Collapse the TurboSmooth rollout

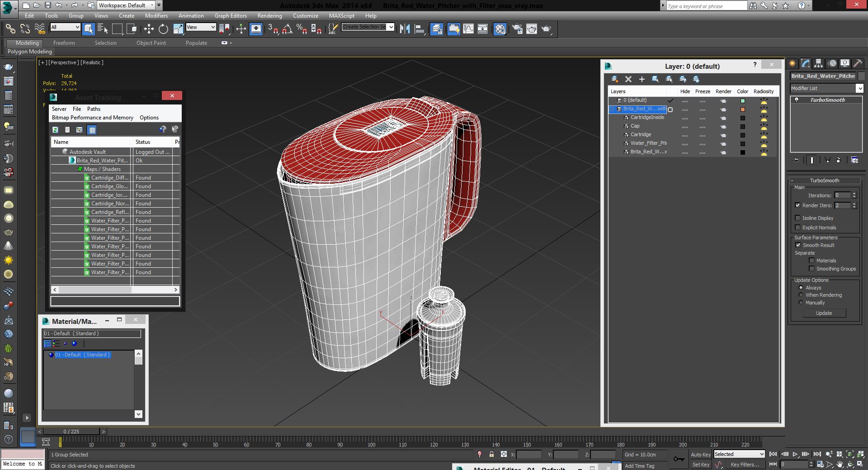coord(792,180)
